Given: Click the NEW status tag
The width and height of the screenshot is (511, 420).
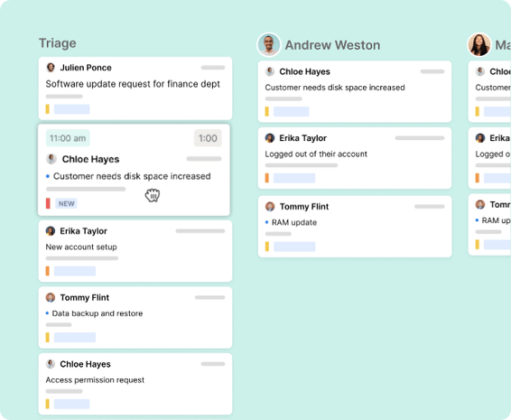Looking at the screenshot, I should [x=66, y=203].
